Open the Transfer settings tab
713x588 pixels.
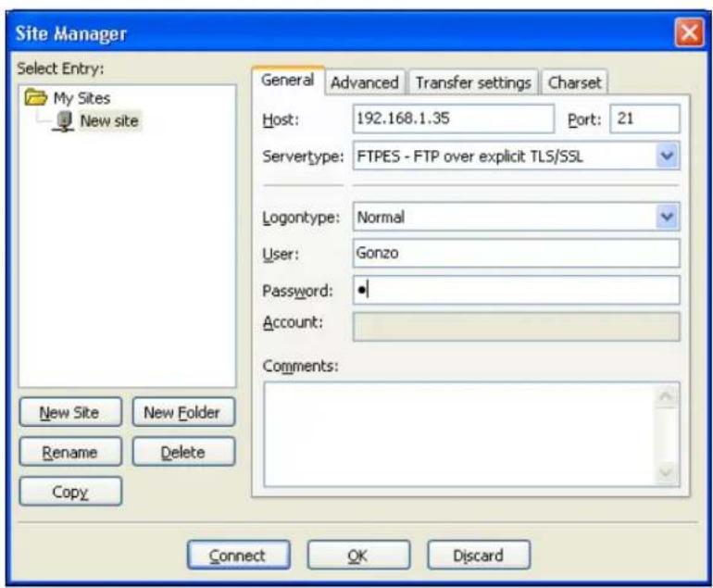[473, 82]
